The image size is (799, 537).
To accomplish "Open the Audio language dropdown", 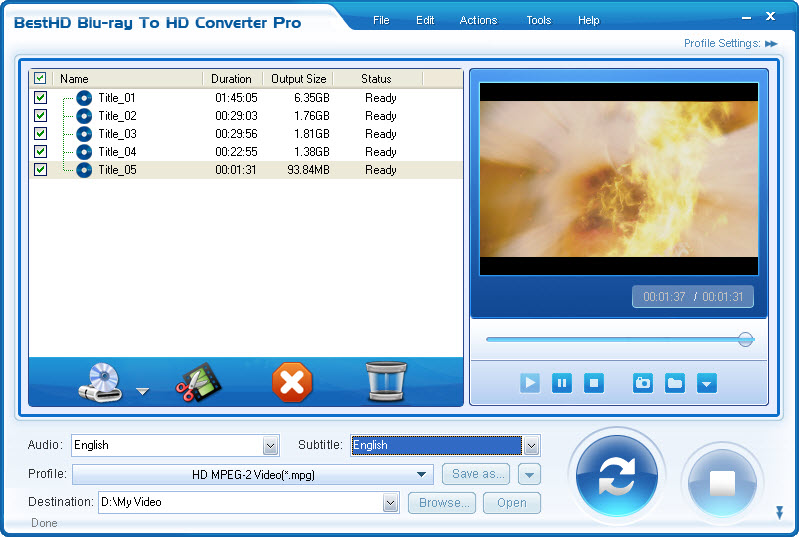I will (x=271, y=446).
